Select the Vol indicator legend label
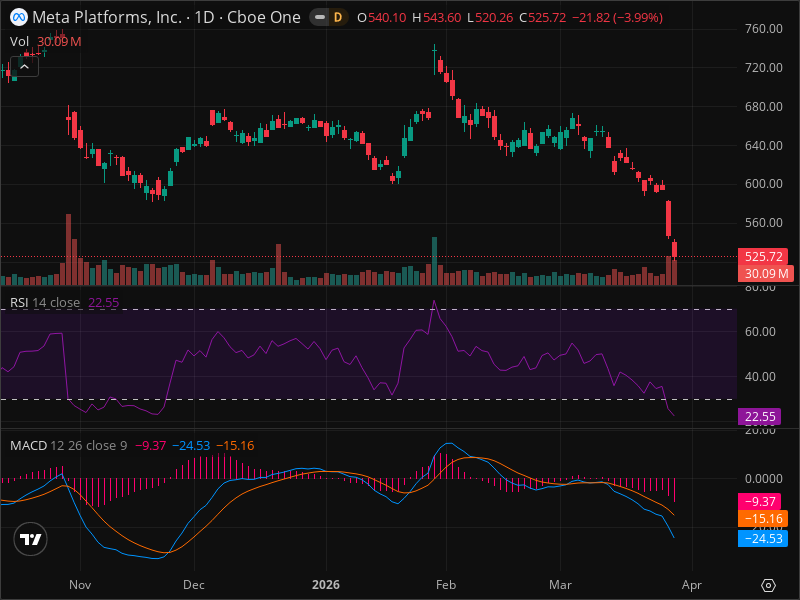The image size is (800, 600). [x=19, y=41]
